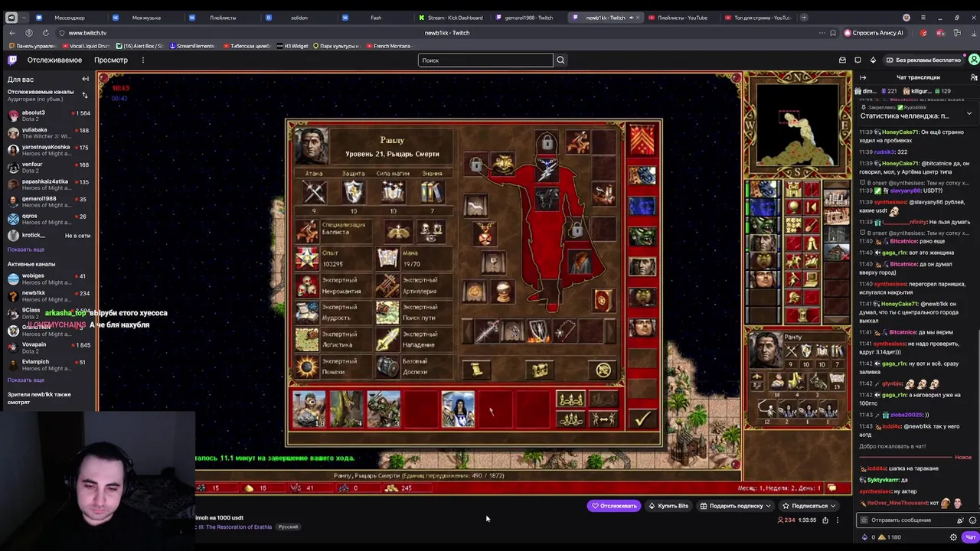Open the H3 Widget bookmark

point(293,46)
